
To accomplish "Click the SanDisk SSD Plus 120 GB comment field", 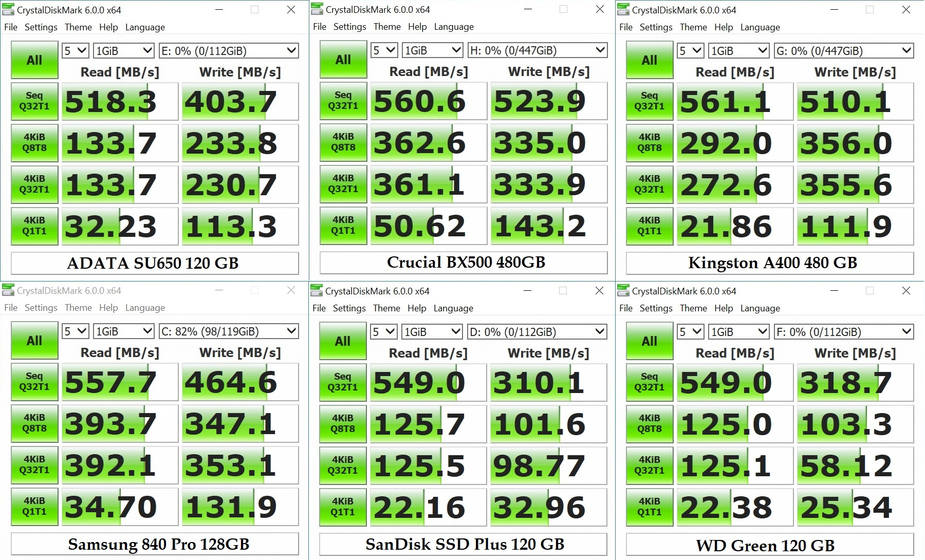I will tap(463, 544).
